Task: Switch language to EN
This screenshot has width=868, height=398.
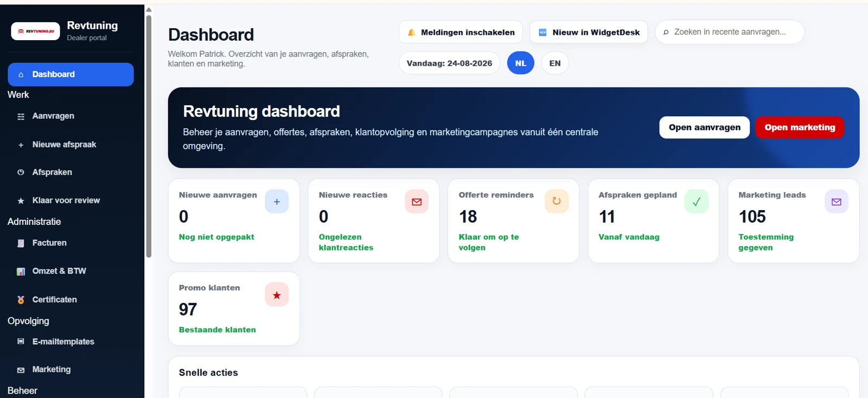Action: coord(555,63)
